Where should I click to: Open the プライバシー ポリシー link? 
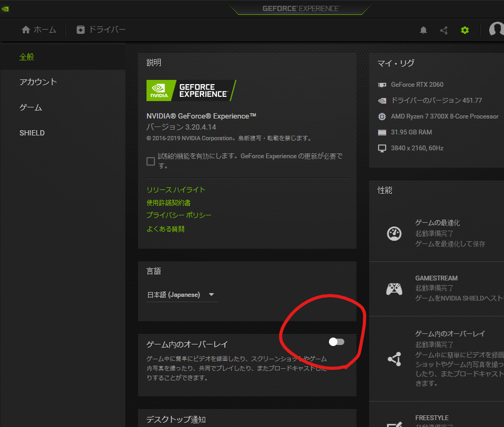point(179,215)
